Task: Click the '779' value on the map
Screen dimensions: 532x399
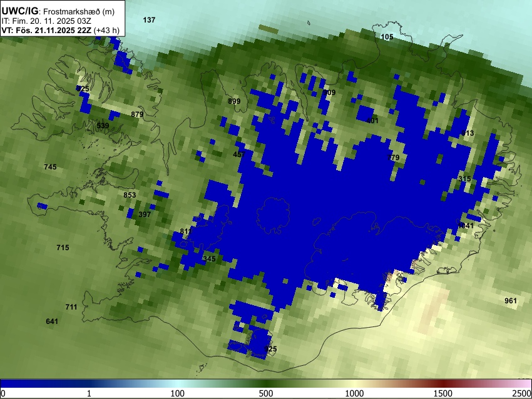Action: tap(393, 158)
